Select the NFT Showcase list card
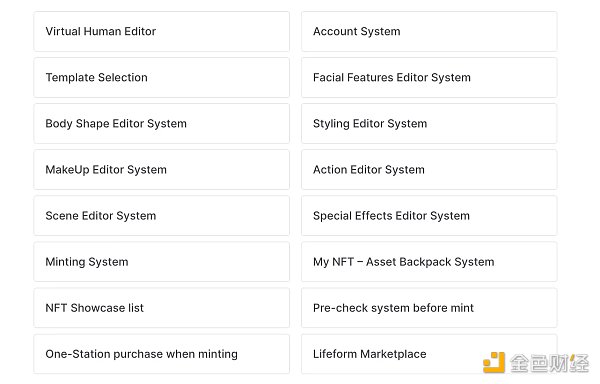600x384 pixels. (x=161, y=308)
